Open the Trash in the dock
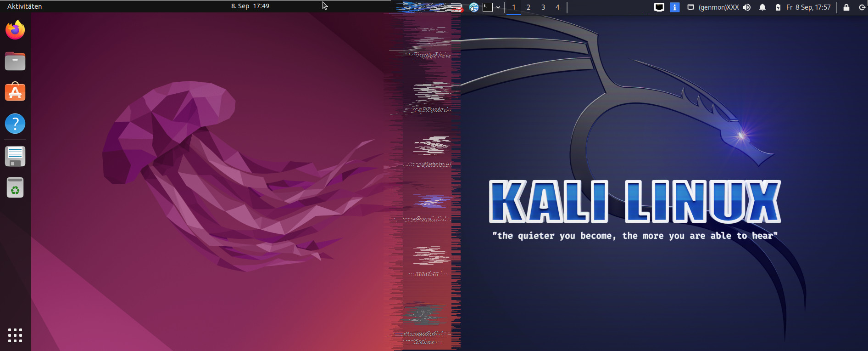868x351 pixels. pos(15,187)
